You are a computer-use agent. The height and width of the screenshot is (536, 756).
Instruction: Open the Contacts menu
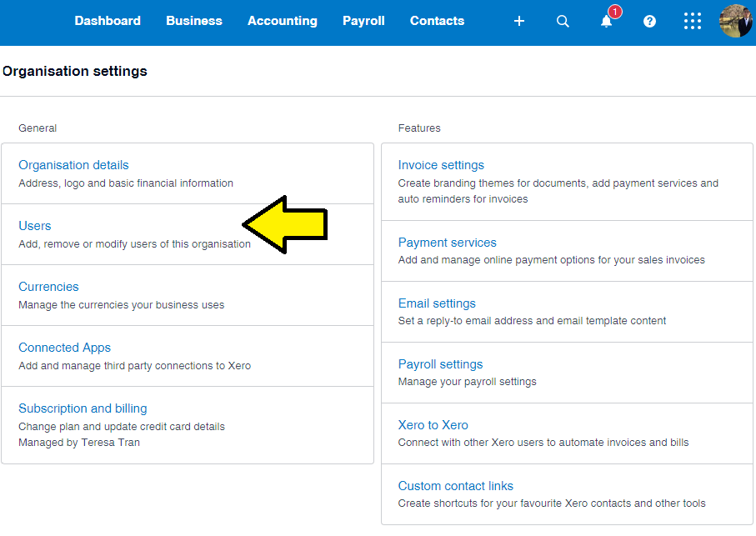pyautogui.click(x=437, y=21)
